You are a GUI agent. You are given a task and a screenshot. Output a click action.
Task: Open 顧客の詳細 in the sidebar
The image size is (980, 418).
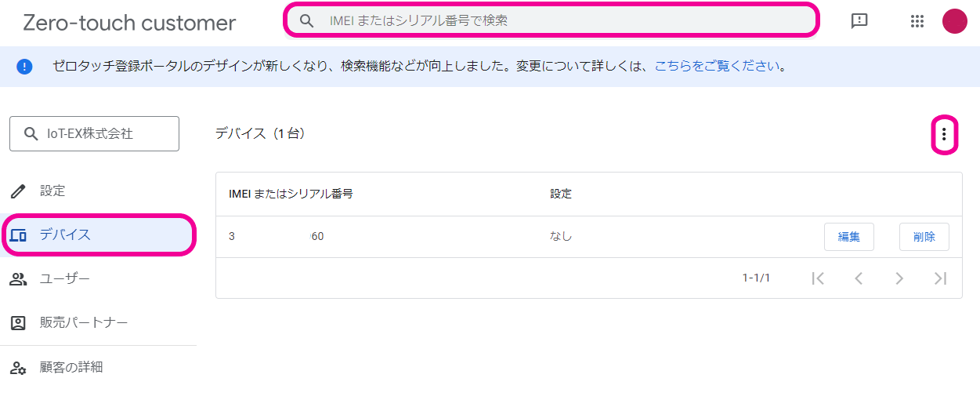tap(71, 366)
